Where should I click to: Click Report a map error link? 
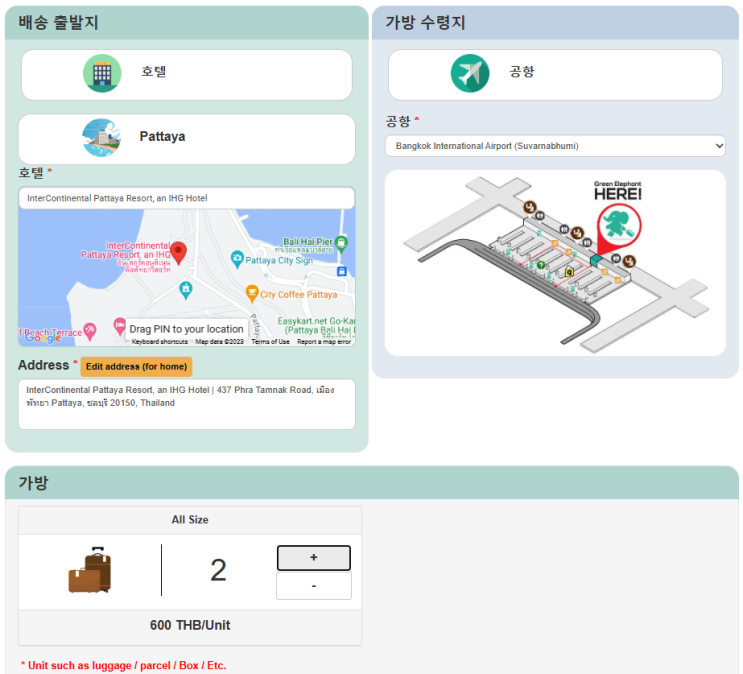(x=324, y=342)
